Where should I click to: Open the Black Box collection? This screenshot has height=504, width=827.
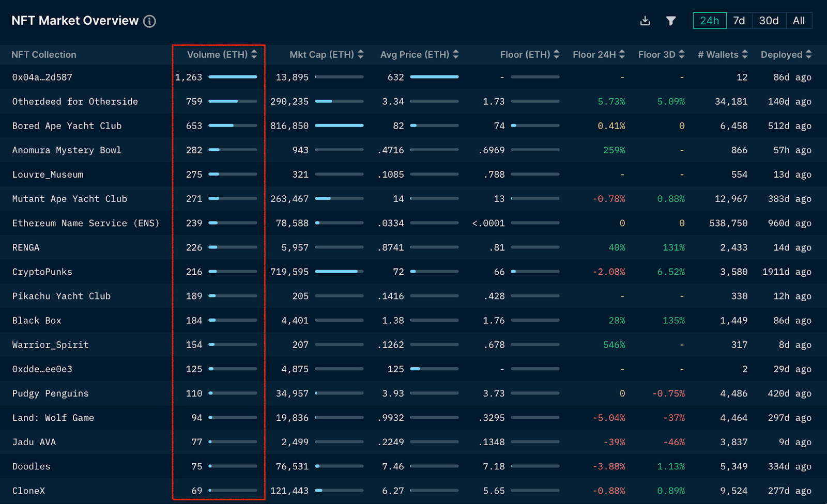click(37, 320)
